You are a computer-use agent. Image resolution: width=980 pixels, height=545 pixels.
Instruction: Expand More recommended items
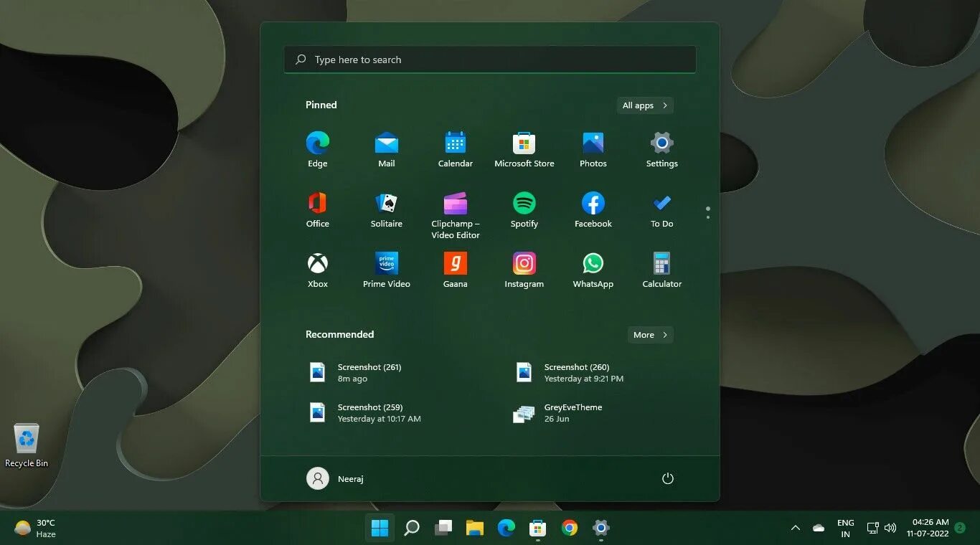651,335
